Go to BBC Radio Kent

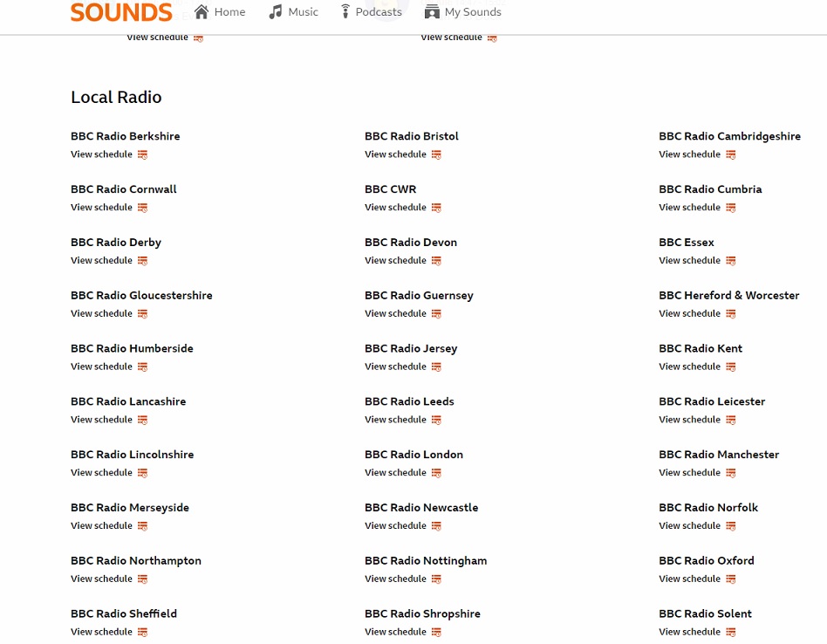click(701, 348)
